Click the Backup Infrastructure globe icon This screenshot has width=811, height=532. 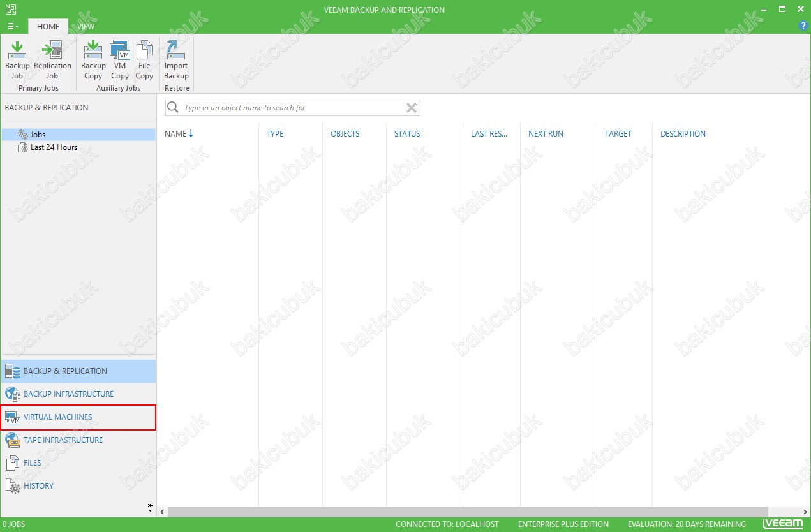13,394
